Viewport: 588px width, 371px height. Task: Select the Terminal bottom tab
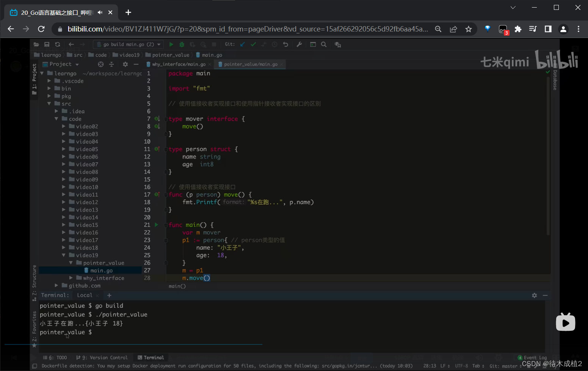[151, 357]
